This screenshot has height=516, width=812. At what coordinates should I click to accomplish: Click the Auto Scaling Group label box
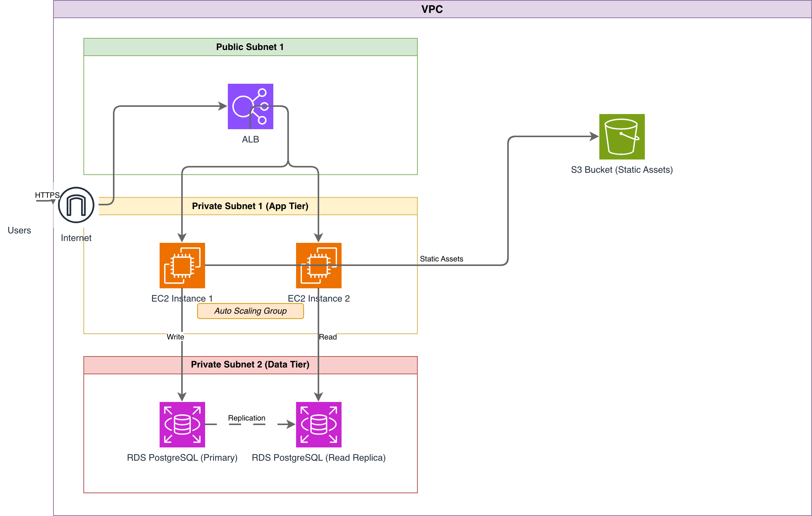coord(250,311)
